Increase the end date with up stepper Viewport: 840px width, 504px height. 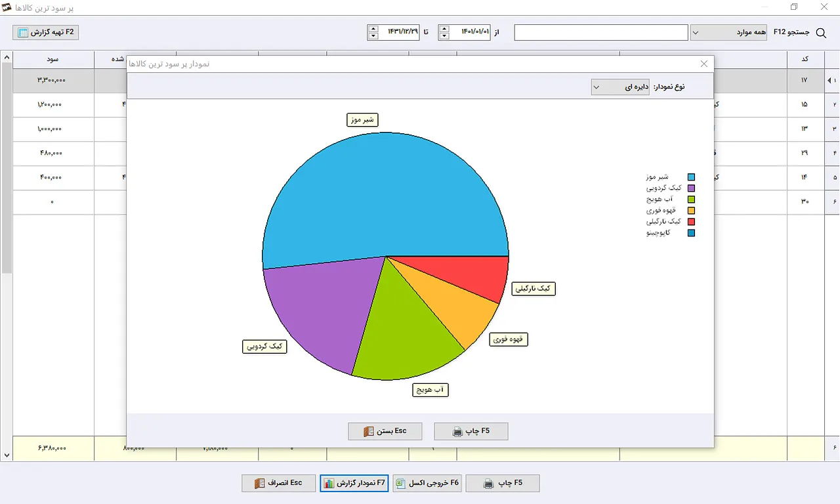[x=373, y=28]
